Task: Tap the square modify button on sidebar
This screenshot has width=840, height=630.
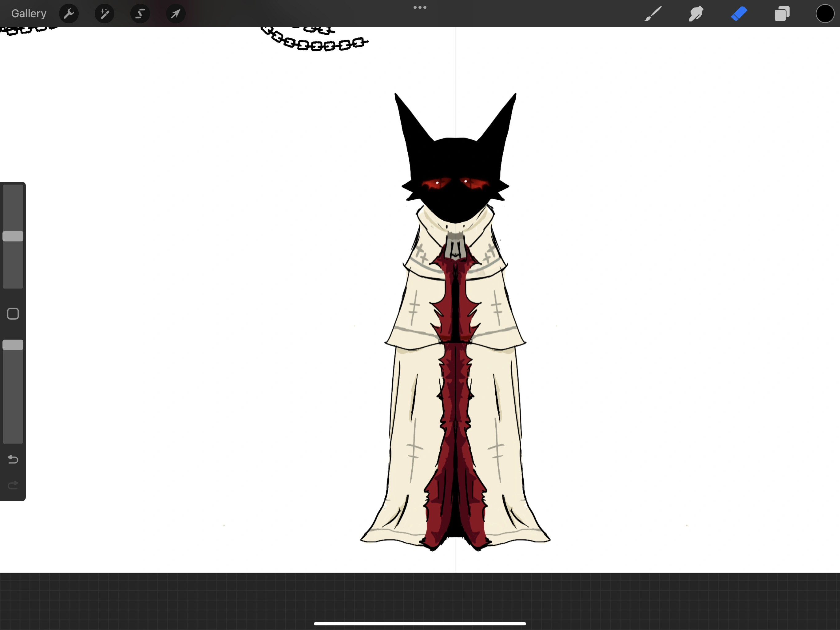Action: click(13, 314)
